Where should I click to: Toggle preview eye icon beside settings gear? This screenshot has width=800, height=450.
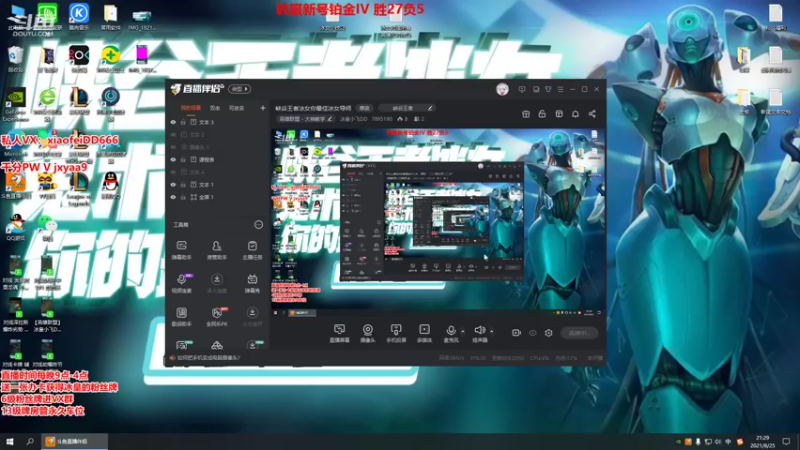[x=533, y=333]
